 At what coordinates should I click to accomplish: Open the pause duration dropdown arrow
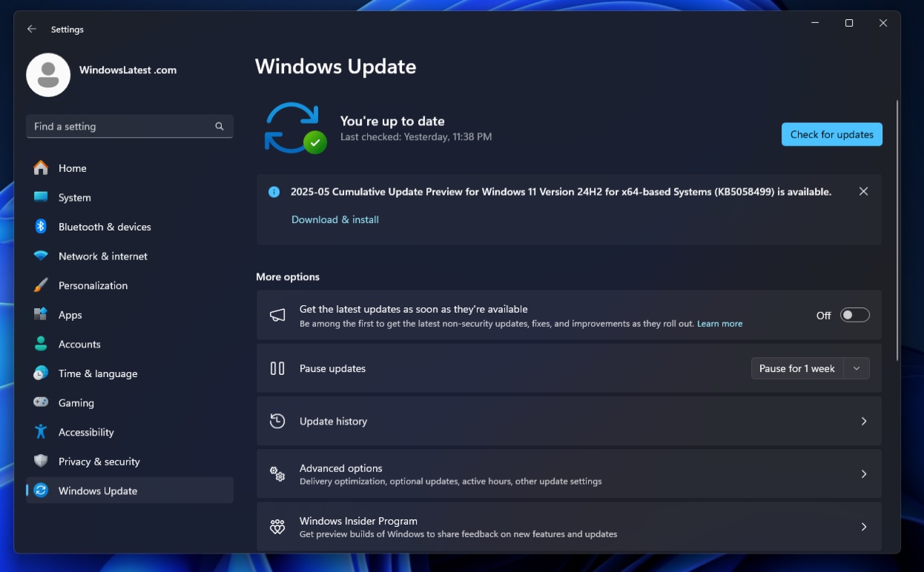(857, 368)
